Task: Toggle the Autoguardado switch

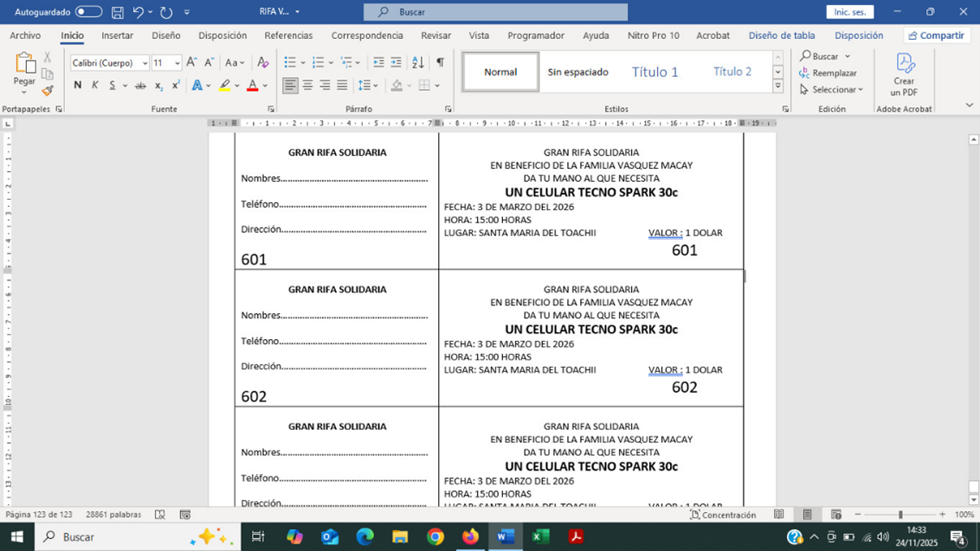Action: point(88,12)
